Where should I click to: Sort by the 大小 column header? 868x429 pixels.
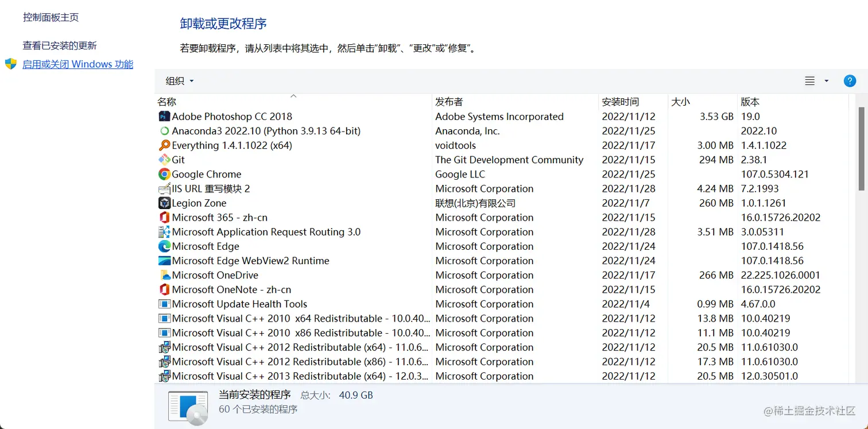point(703,102)
